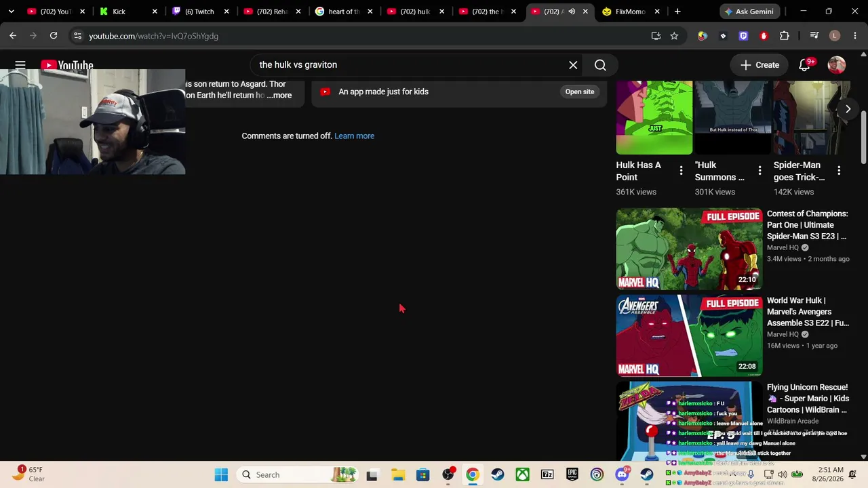Open Ask Gemini
This screenshot has height=488, width=868.
click(749, 12)
